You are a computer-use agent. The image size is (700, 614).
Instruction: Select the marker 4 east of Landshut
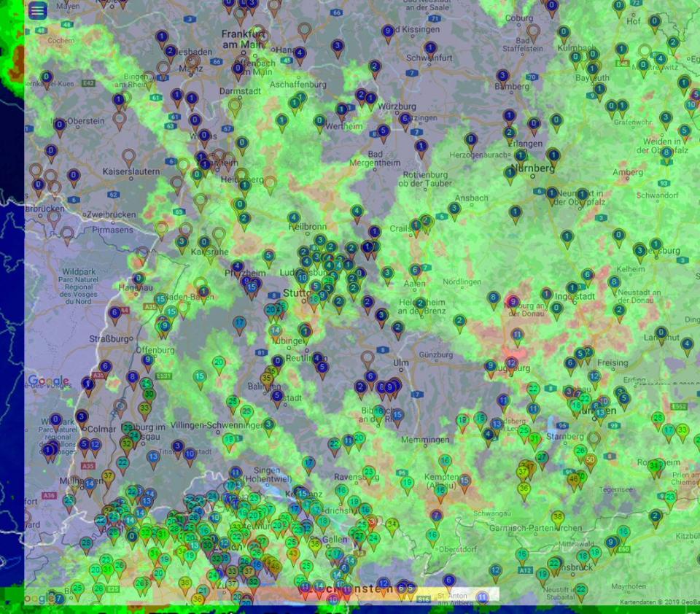pyautogui.click(x=687, y=343)
